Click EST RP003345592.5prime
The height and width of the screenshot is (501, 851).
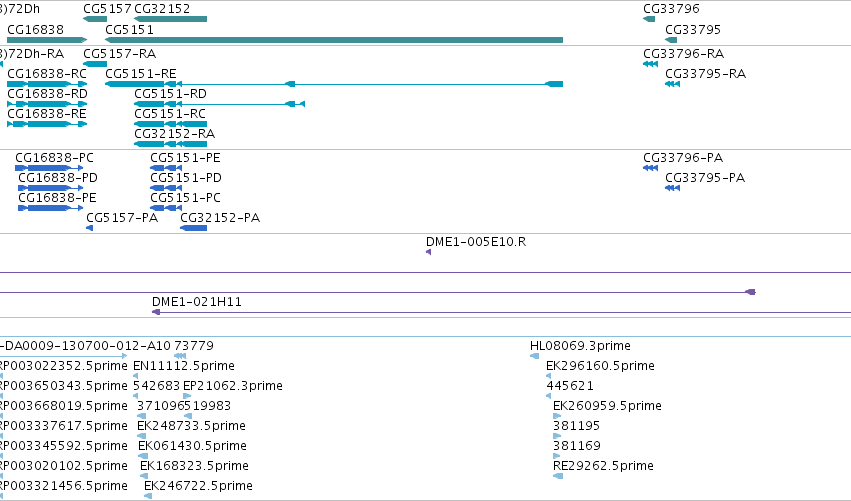coord(63,446)
